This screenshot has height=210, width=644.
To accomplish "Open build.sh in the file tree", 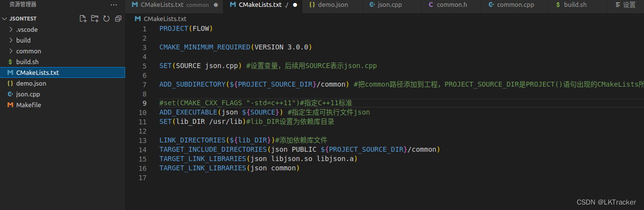I will coord(62,62).
